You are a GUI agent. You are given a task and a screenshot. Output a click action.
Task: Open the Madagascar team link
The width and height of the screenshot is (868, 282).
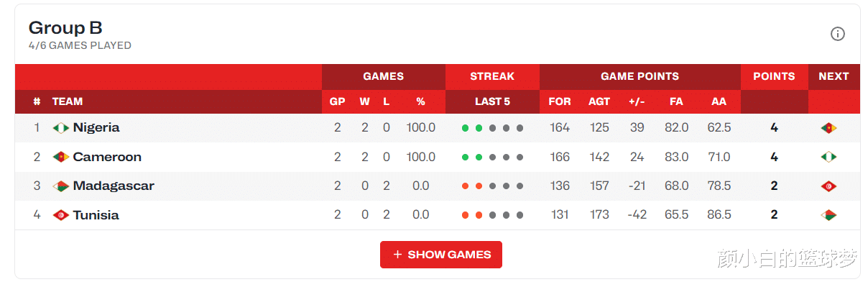[114, 186]
